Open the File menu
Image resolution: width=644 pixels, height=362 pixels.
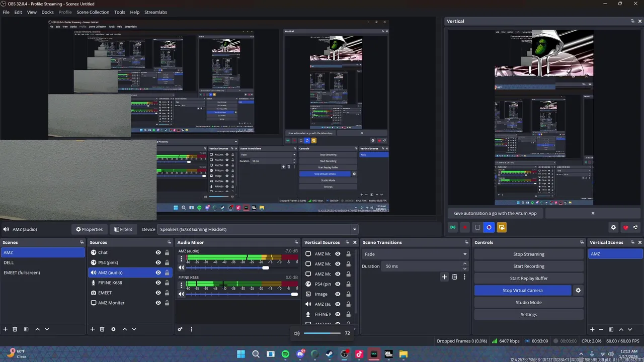click(x=6, y=12)
